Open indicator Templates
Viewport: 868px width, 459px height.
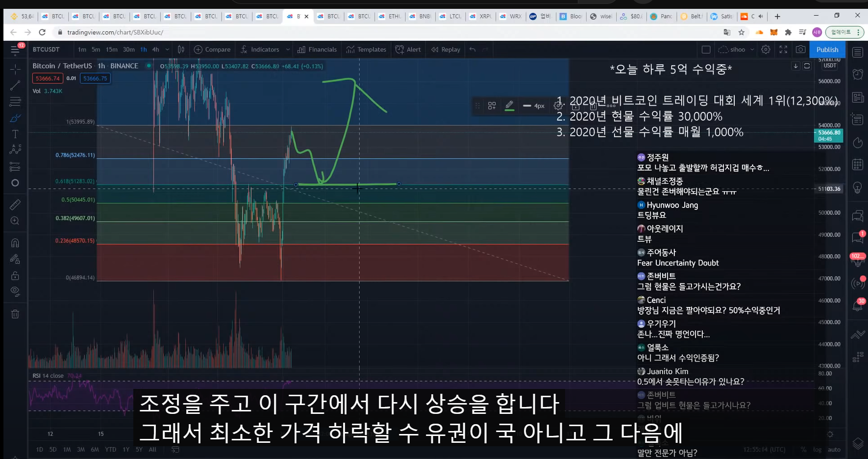tap(366, 50)
